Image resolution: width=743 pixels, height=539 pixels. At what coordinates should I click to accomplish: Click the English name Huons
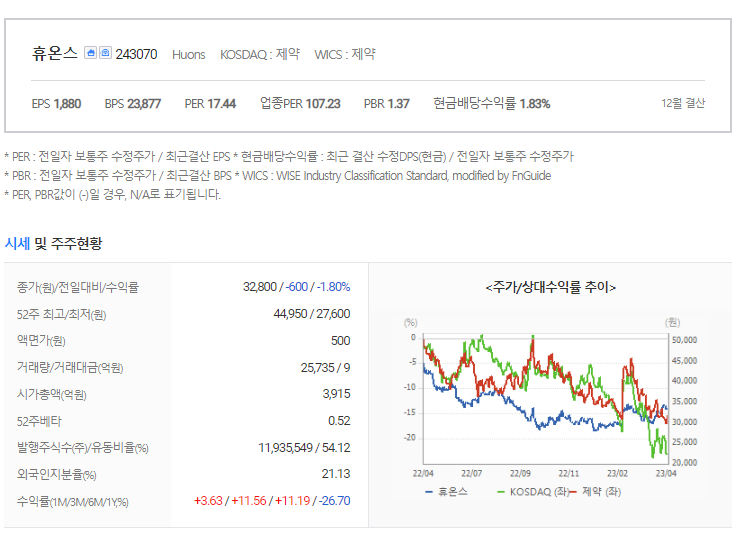189,55
